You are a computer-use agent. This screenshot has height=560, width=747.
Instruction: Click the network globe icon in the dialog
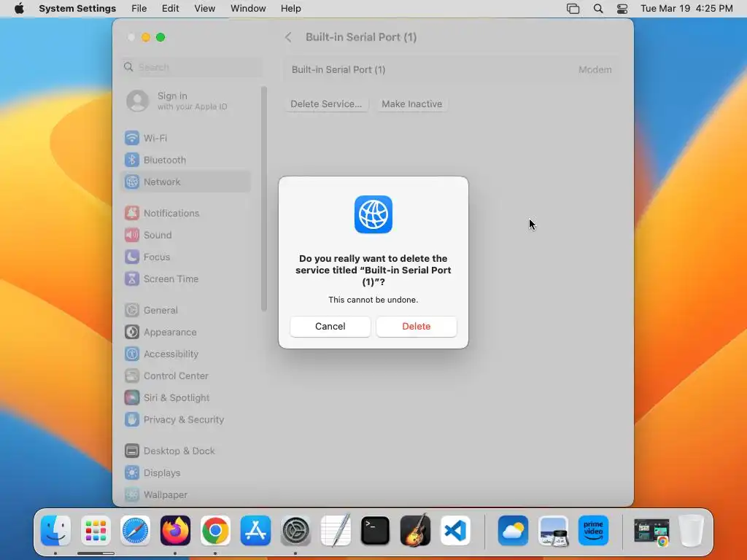[x=373, y=215]
